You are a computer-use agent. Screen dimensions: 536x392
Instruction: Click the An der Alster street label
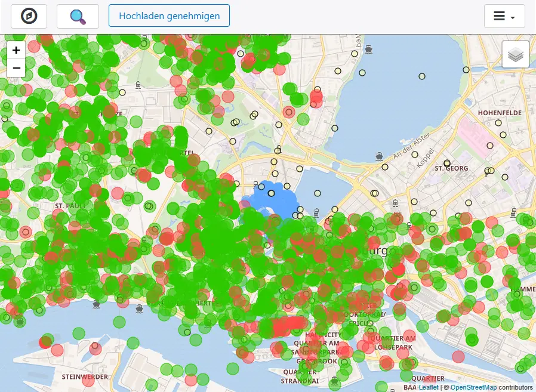411,146
